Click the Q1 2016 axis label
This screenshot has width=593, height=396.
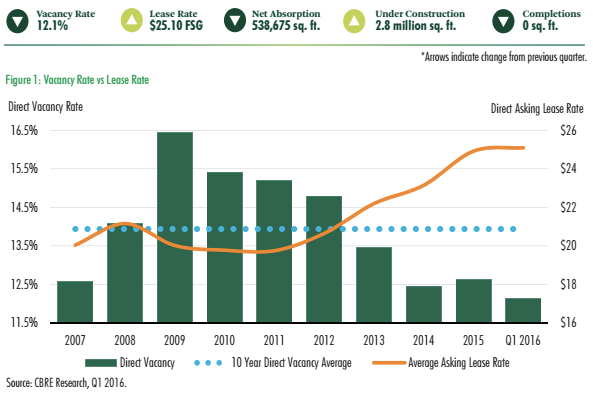523,340
